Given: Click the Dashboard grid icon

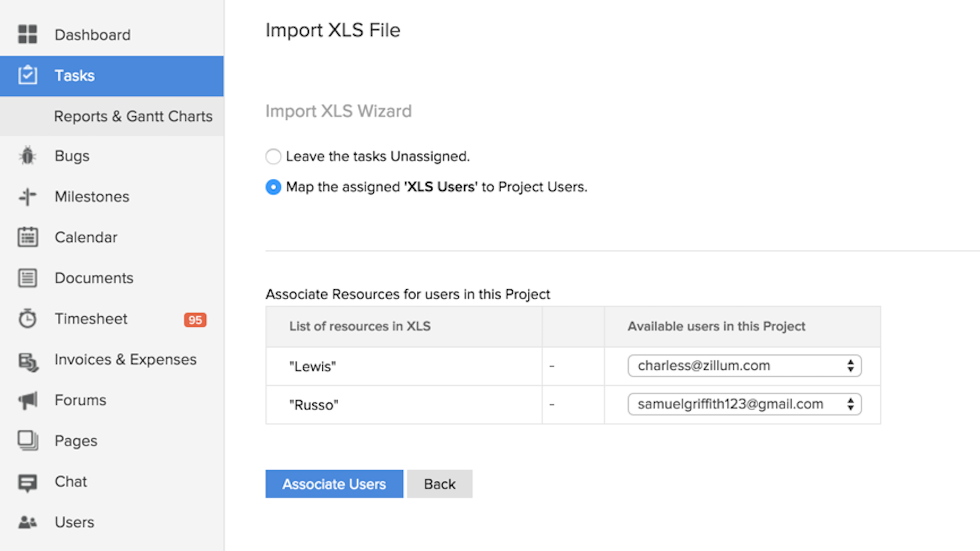Looking at the screenshot, I should (x=27, y=34).
